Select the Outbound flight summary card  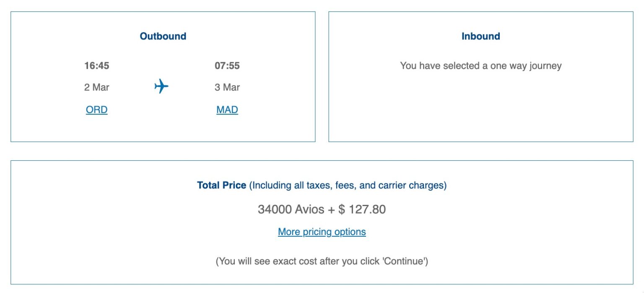163,76
